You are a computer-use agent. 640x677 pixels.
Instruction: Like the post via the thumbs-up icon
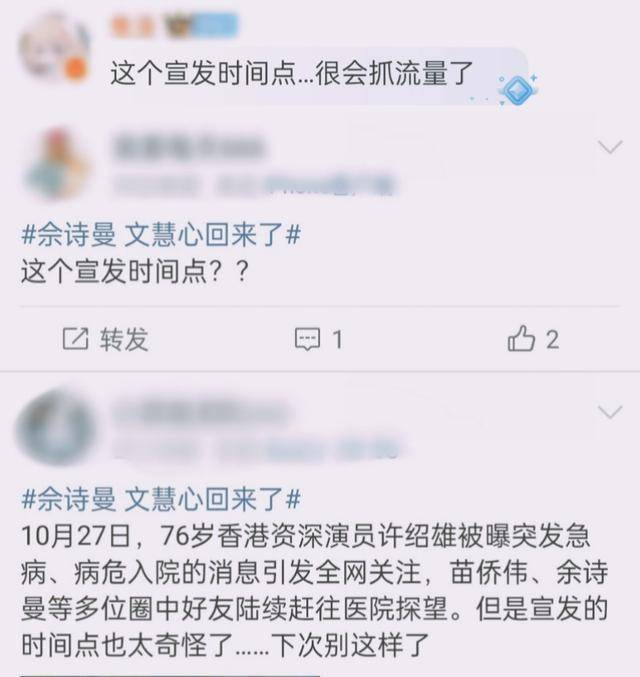coord(521,338)
